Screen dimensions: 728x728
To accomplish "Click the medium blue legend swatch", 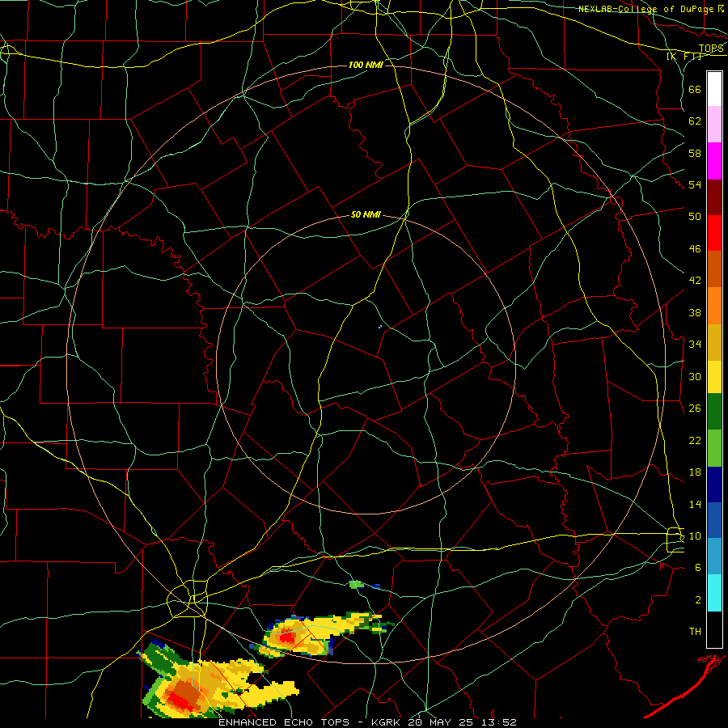I will pyautogui.click(x=714, y=520).
